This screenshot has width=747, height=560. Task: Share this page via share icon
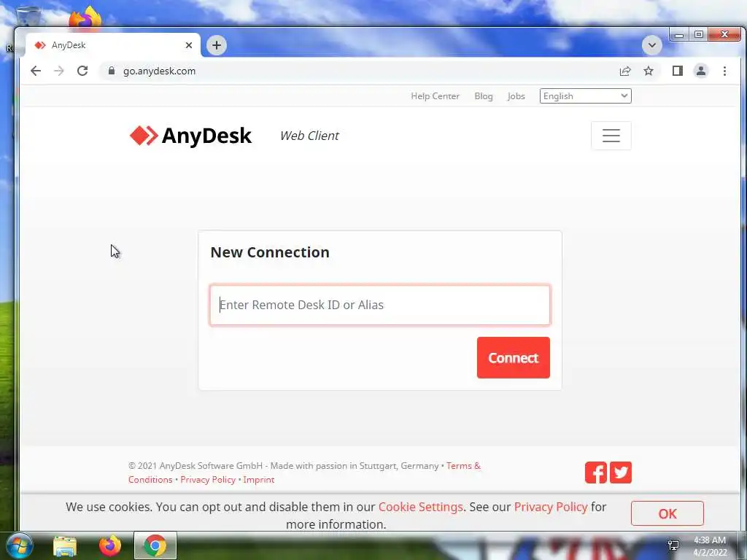pyautogui.click(x=625, y=71)
